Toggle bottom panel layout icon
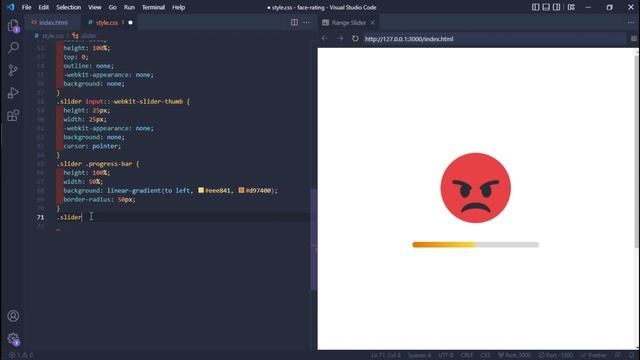The height and width of the screenshot is (360, 640). [546, 7]
